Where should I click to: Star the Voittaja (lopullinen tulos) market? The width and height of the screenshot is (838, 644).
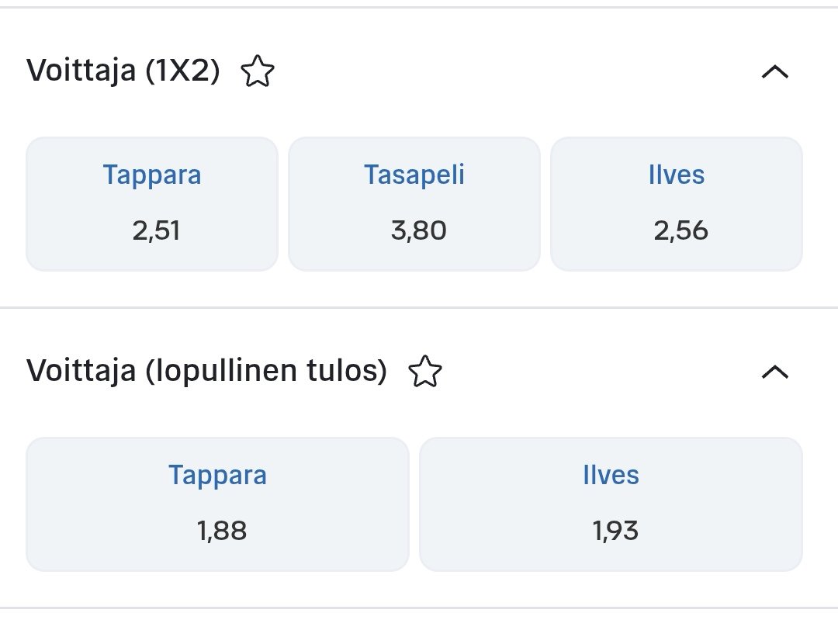(x=424, y=372)
